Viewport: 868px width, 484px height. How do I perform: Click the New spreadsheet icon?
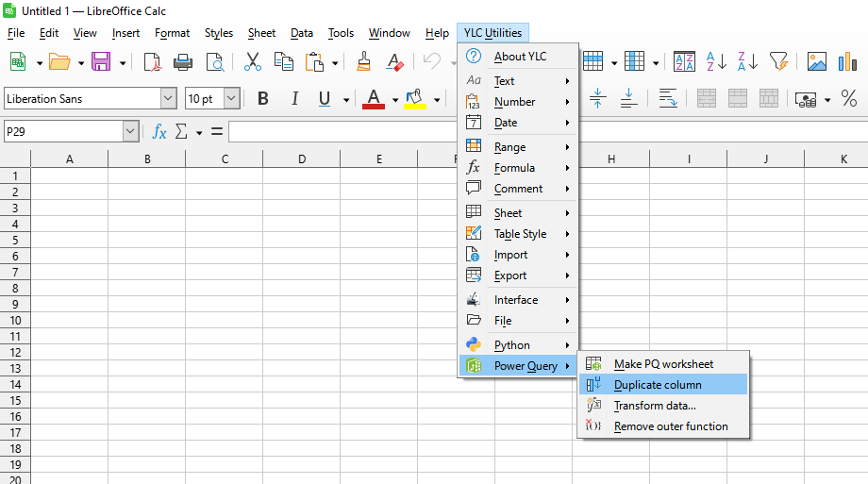coord(18,61)
